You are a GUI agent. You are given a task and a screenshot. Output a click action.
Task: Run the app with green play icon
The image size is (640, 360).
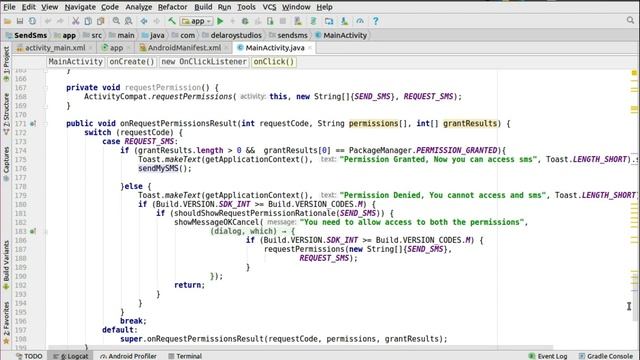pos(220,21)
